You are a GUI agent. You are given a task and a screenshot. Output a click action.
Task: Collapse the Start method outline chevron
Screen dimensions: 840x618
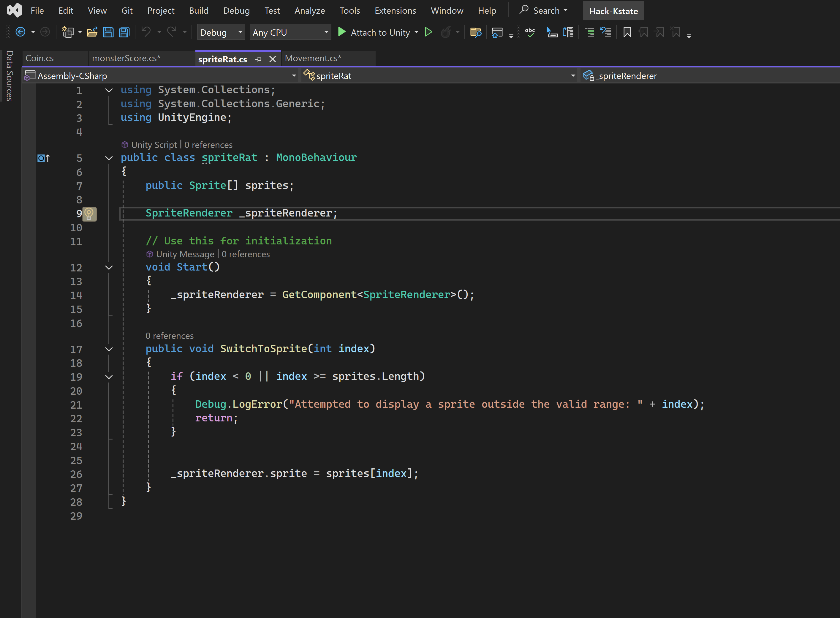[x=109, y=268]
